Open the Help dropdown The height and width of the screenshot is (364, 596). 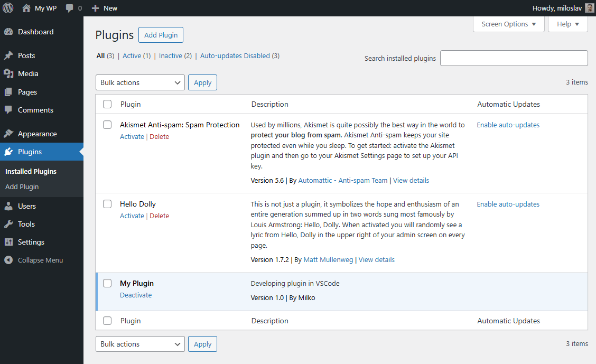567,24
